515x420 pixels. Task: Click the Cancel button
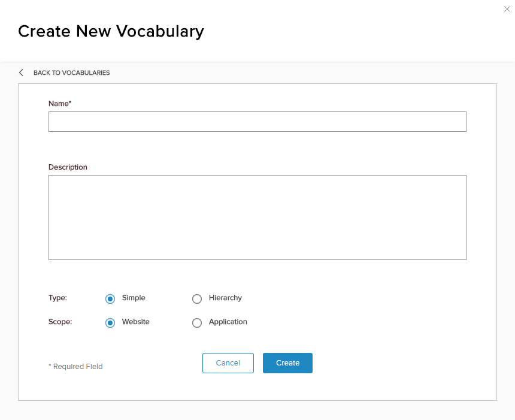tap(228, 363)
